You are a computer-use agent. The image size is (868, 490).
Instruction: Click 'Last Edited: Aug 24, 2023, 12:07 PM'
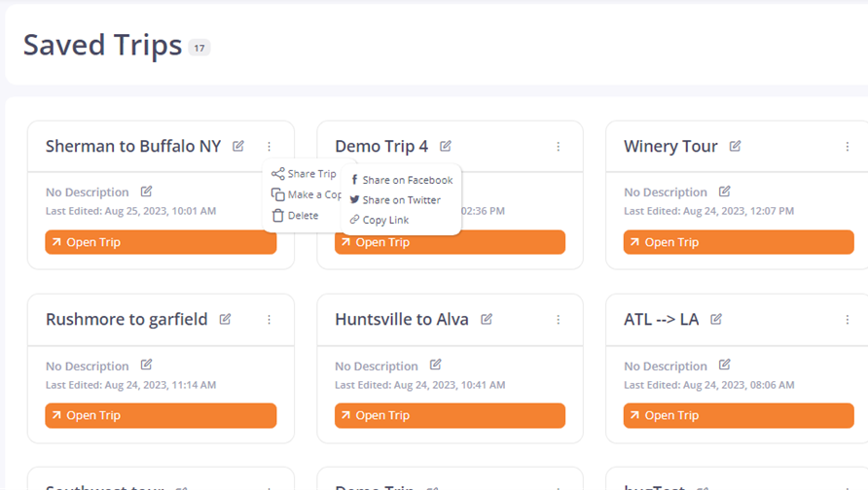click(x=708, y=211)
